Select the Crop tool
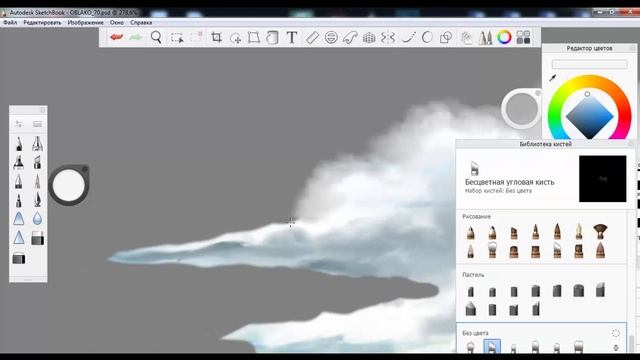Screen dimensions: 640x360 [x=216, y=38]
